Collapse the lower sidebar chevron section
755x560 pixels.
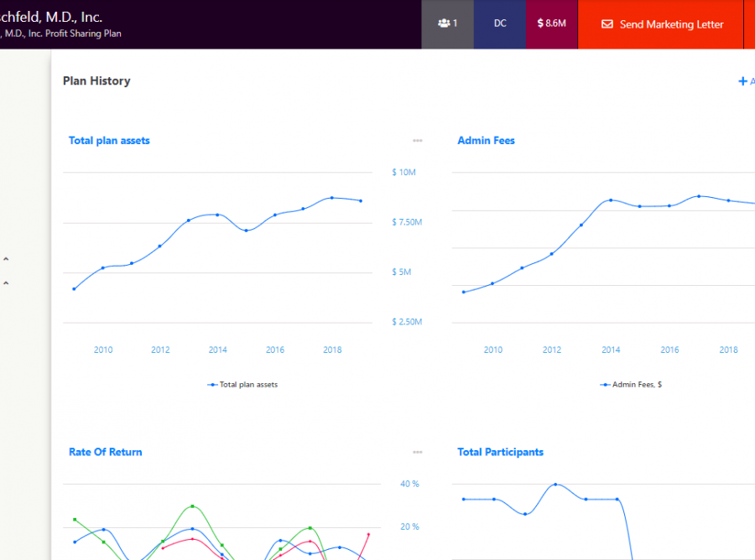coord(6,284)
